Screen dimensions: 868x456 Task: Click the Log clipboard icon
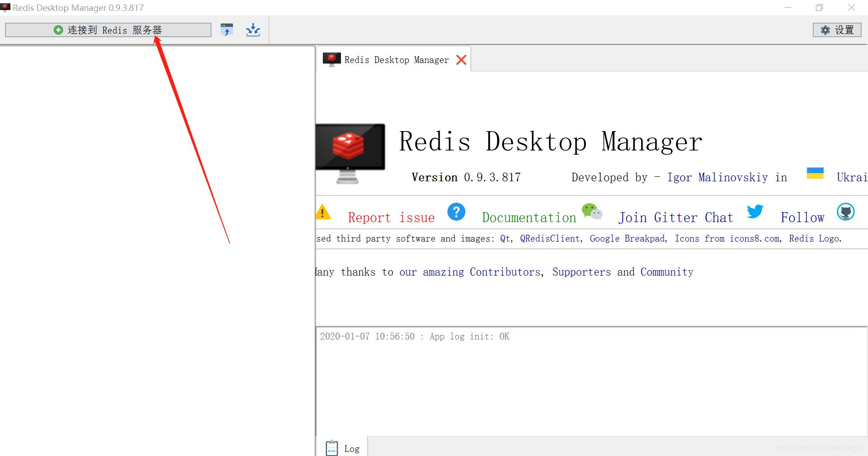pos(332,448)
